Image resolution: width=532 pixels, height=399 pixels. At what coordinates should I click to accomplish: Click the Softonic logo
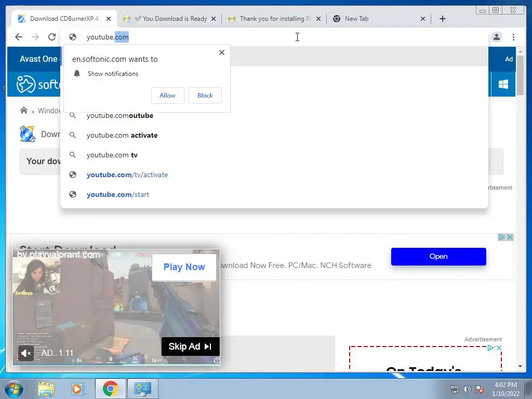(x=38, y=84)
